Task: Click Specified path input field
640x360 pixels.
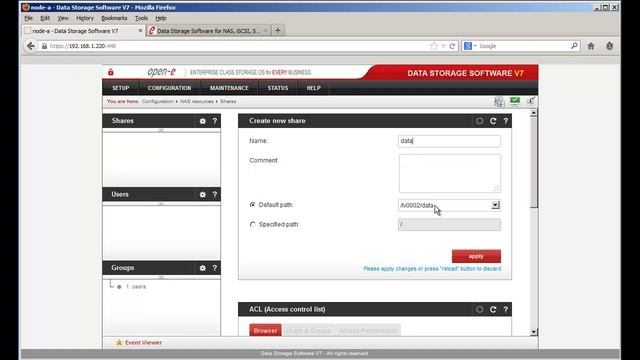Action: click(x=449, y=224)
